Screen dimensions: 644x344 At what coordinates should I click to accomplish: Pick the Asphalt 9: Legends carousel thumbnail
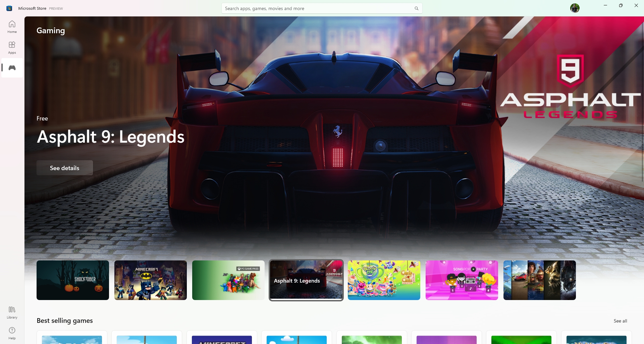pyautogui.click(x=306, y=280)
